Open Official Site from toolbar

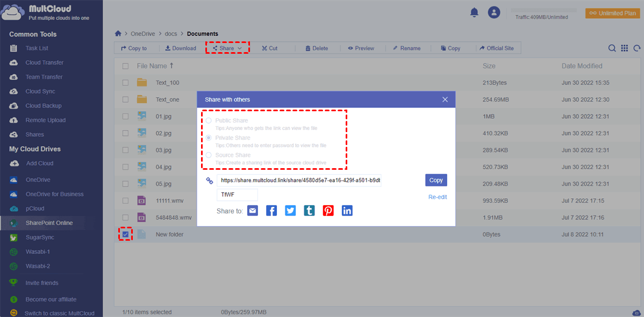(497, 48)
